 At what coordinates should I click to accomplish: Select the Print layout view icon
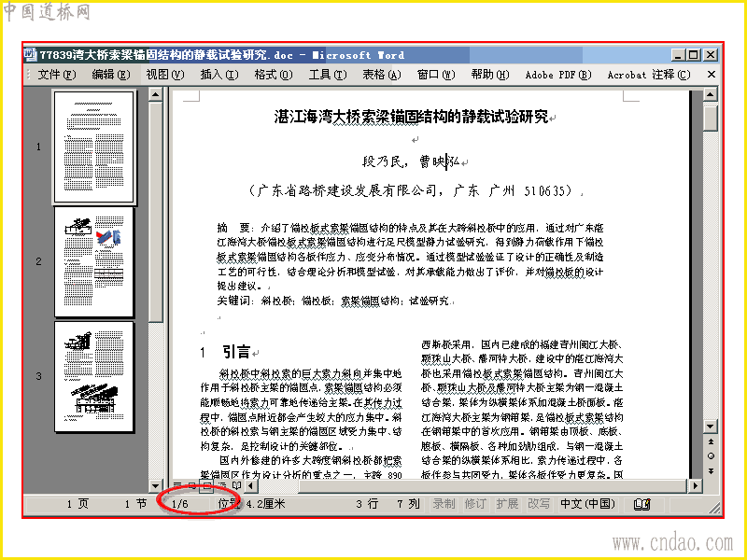coord(206,485)
